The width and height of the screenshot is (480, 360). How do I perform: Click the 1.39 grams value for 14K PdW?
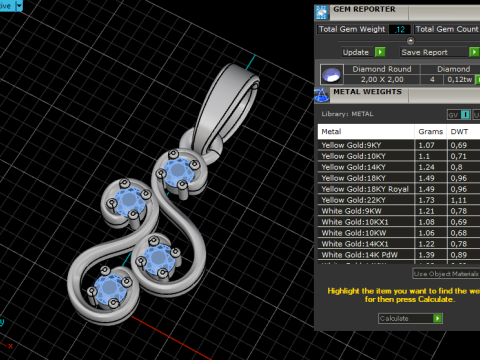426,255
